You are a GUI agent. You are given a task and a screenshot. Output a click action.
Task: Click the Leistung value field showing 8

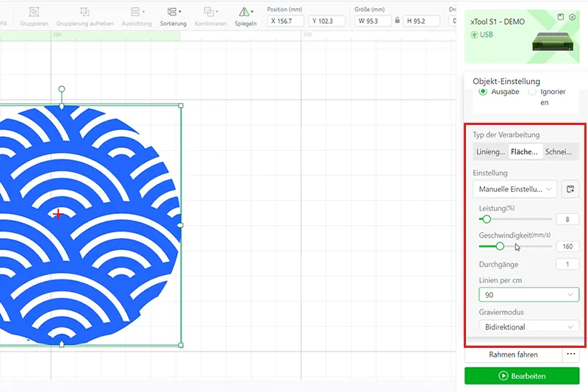point(567,219)
